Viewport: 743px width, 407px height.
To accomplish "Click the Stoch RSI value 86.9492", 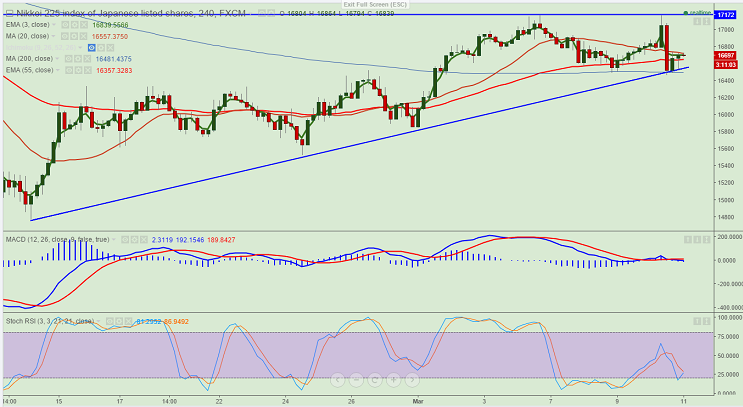I will (x=176, y=321).
